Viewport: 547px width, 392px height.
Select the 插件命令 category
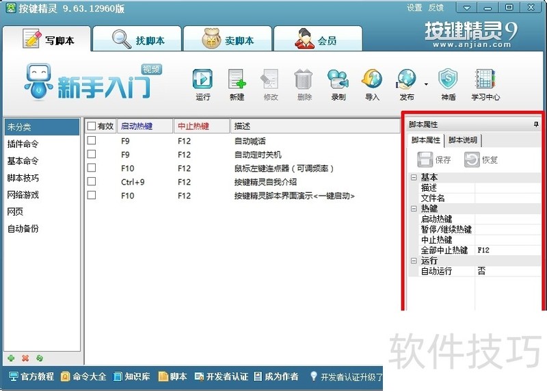click(42, 144)
